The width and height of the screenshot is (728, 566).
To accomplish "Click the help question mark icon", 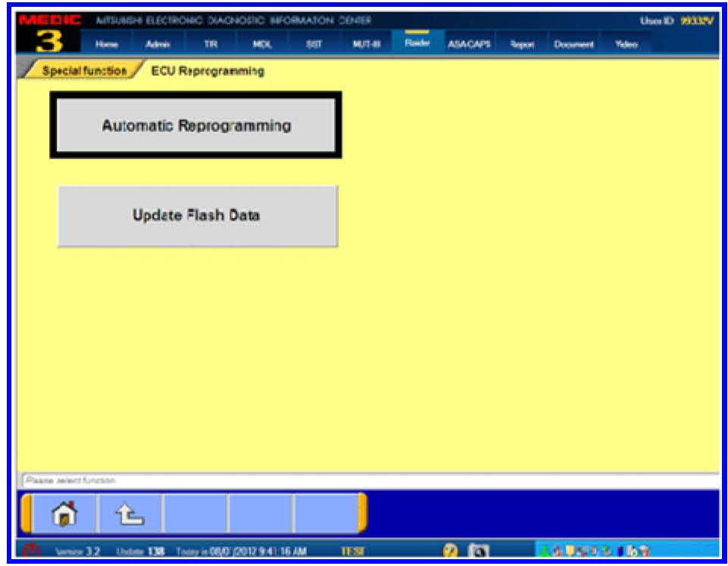I will (x=450, y=551).
